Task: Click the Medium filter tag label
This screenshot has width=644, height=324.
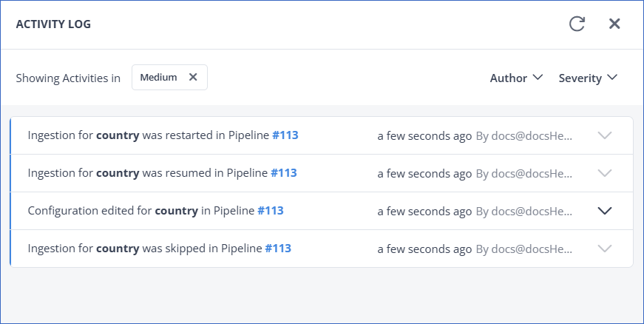Action: coord(158,77)
